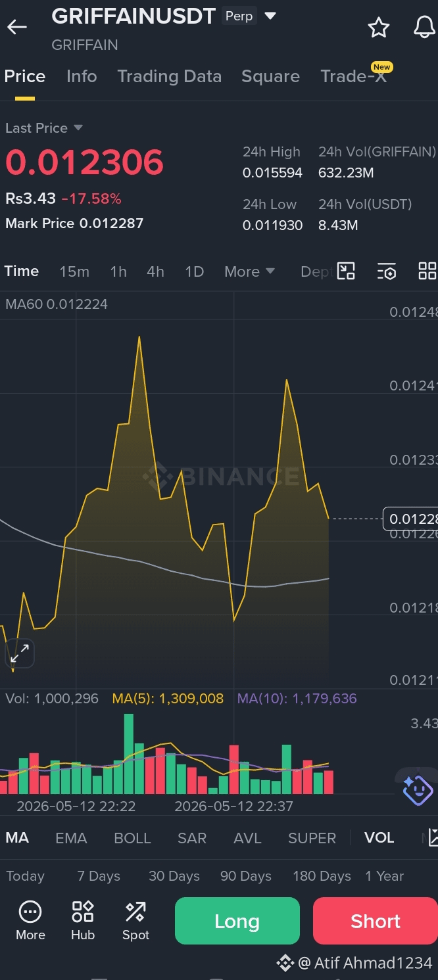Select the 1 Year performance range
Screen dimensions: 438x980
[384, 876]
